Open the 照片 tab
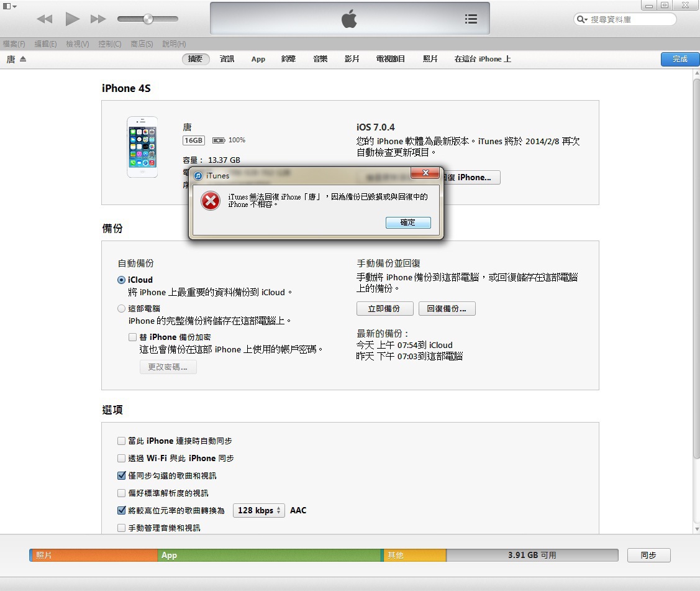700x591 pixels. (430, 59)
